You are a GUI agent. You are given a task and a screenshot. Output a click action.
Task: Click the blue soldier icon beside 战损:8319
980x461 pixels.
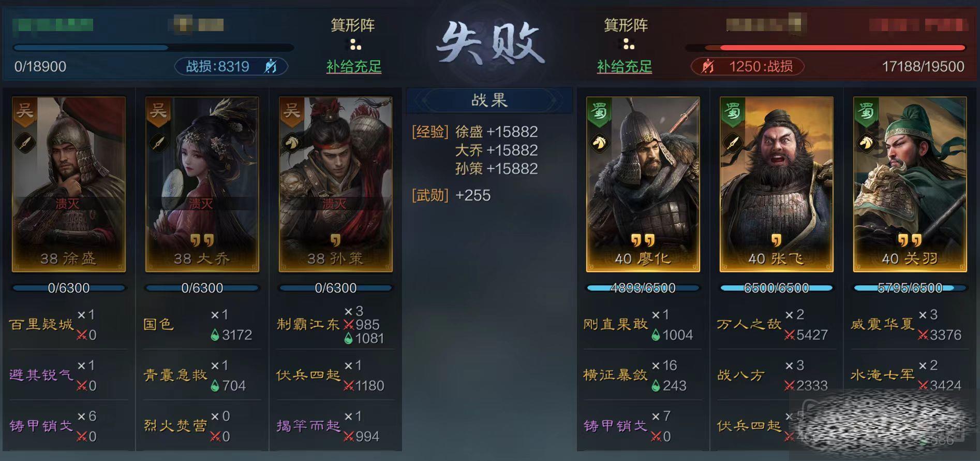[270, 66]
